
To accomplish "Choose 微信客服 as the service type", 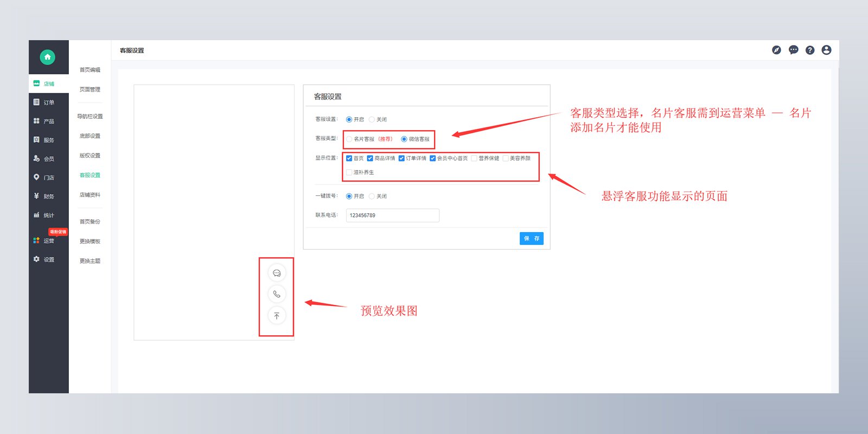I will click(404, 139).
